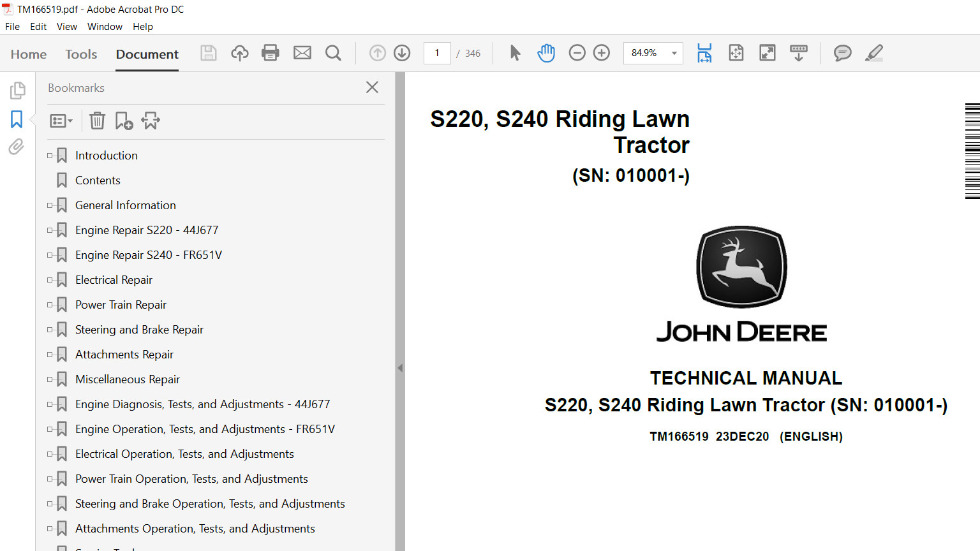
Task: Open Attachments paperclip panel
Action: 17,147
